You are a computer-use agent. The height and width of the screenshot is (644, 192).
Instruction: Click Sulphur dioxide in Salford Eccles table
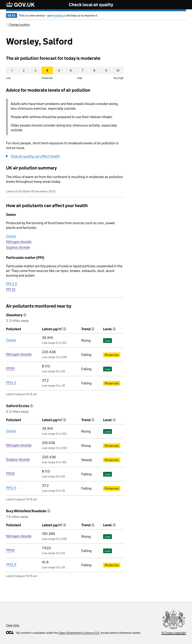[18, 459]
